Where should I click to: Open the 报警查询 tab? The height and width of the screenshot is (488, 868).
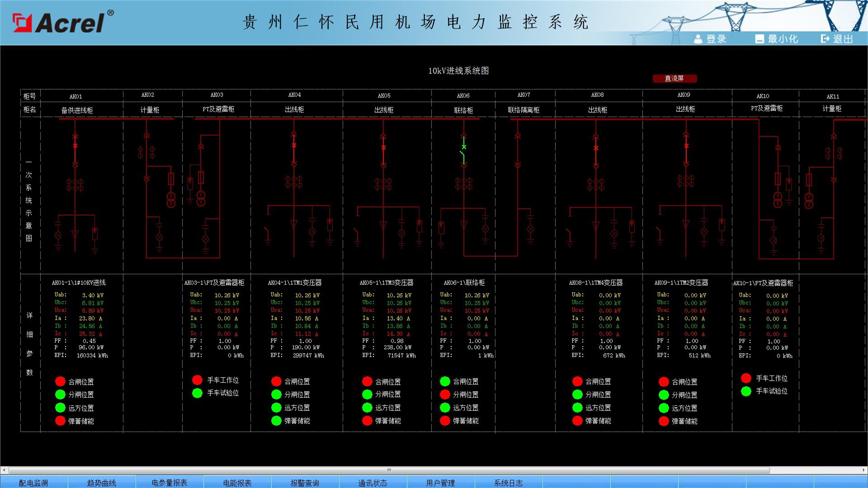tap(305, 483)
